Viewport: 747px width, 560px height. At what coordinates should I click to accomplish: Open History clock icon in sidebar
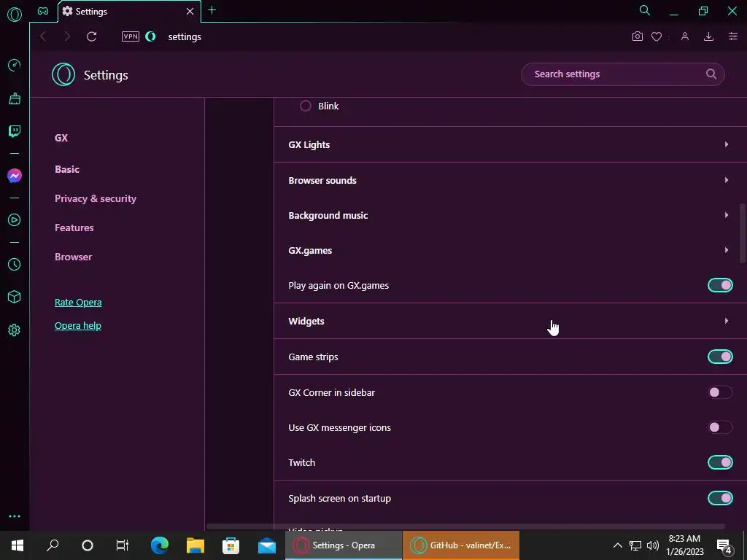[x=15, y=264]
